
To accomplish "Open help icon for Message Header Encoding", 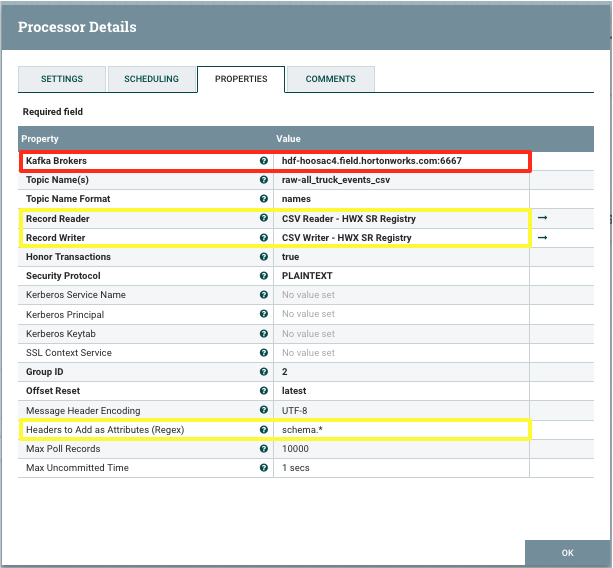I will click(x=264, y=410).
